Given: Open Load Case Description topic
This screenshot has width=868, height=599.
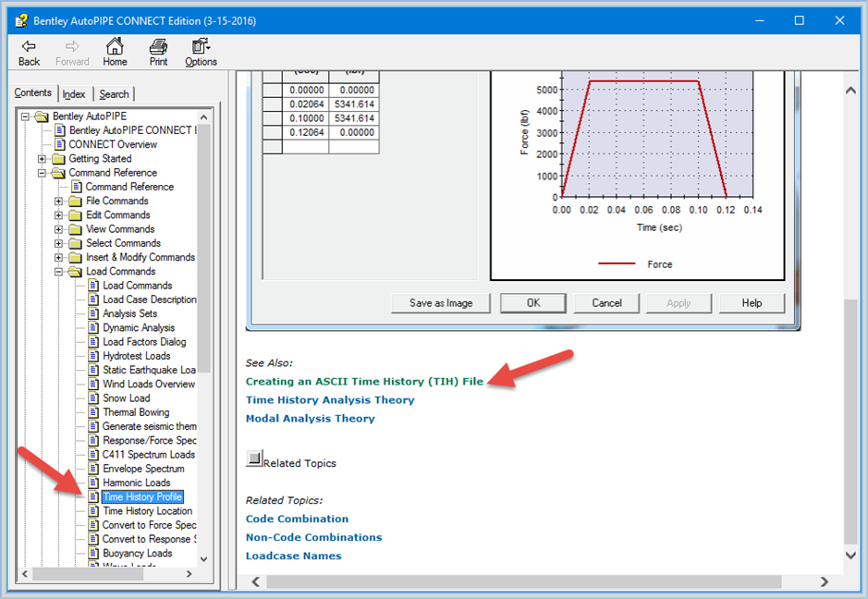Looking at the screenshot, I should [150, 299].
